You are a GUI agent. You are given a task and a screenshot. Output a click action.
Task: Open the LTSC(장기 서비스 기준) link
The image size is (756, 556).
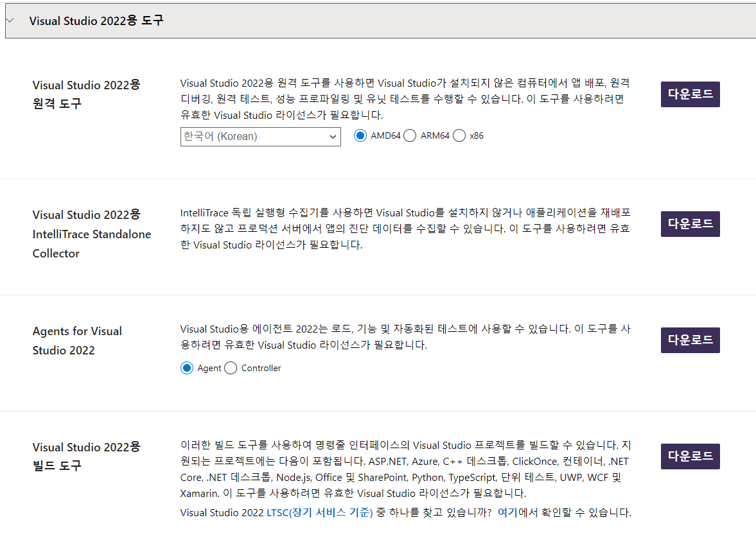pos(320,512)
